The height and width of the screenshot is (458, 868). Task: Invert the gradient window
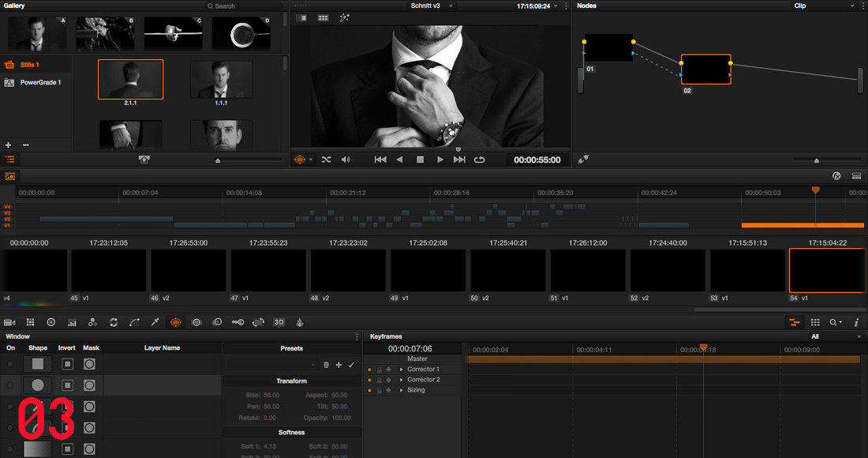(x=68, y=449)
